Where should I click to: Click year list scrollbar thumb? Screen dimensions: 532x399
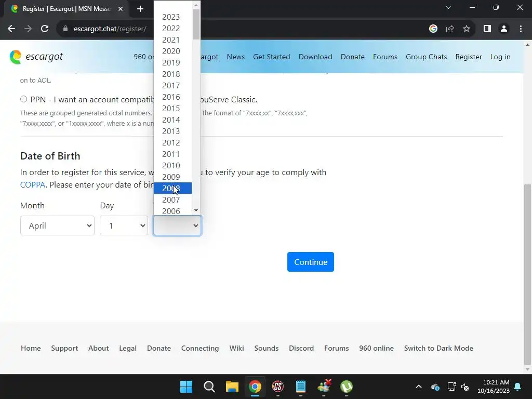[x=196, y=24]
